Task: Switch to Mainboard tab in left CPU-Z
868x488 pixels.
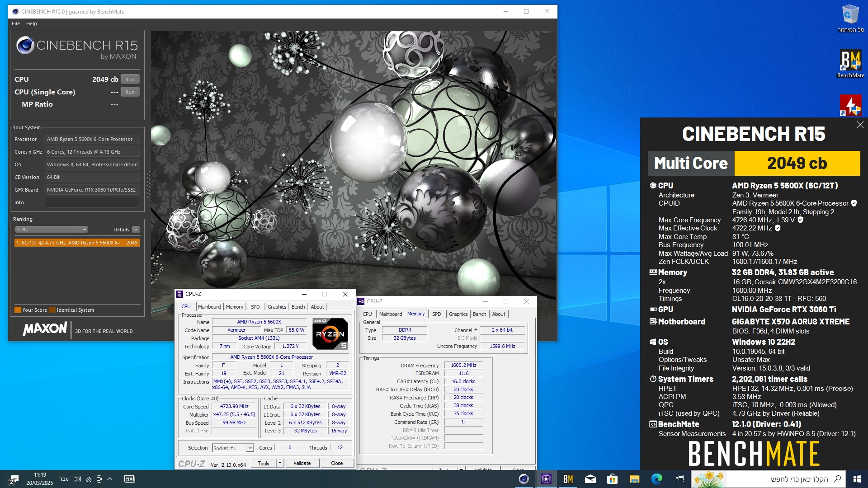Action: pyautogui.click(x=209, y=307)
